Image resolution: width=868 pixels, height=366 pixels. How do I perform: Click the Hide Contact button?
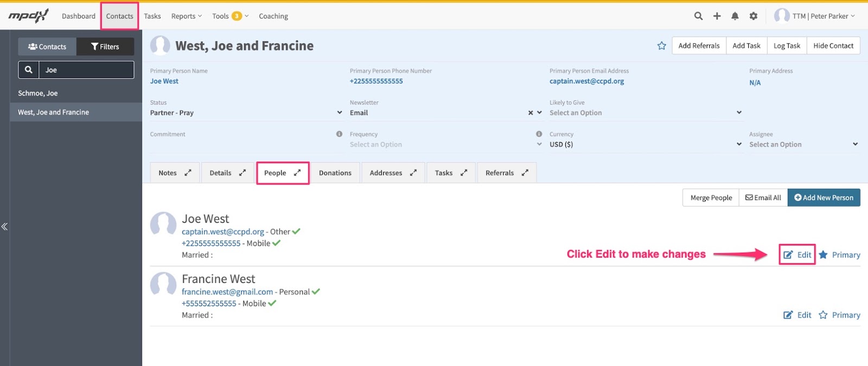pyautogui.click(x=833, y=46)
